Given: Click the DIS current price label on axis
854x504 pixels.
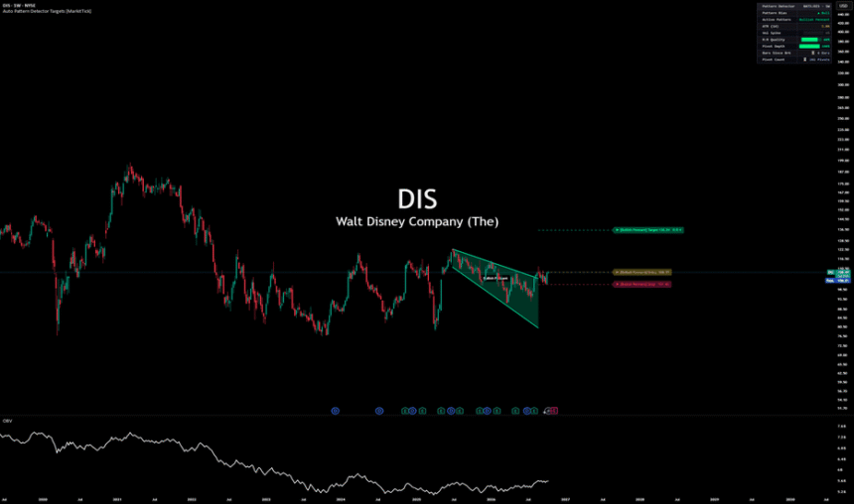Looking at the screenshot, I should point(839,273).
